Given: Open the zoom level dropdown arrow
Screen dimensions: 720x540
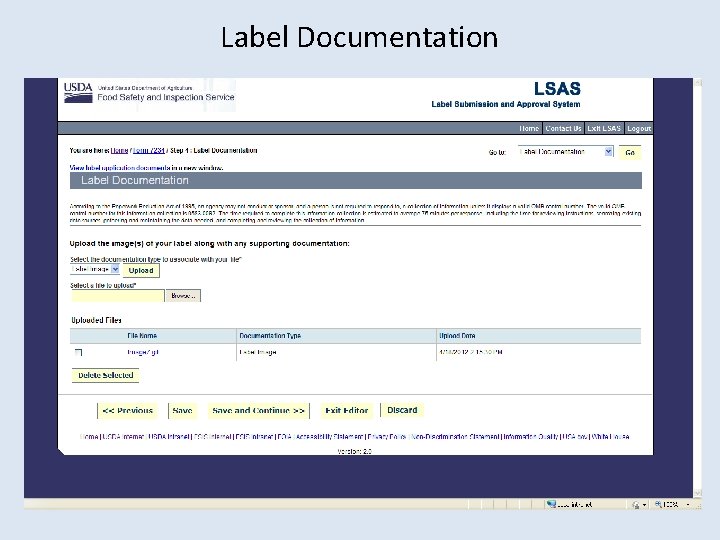Looking at the screenshot, I should click(688, 504).
